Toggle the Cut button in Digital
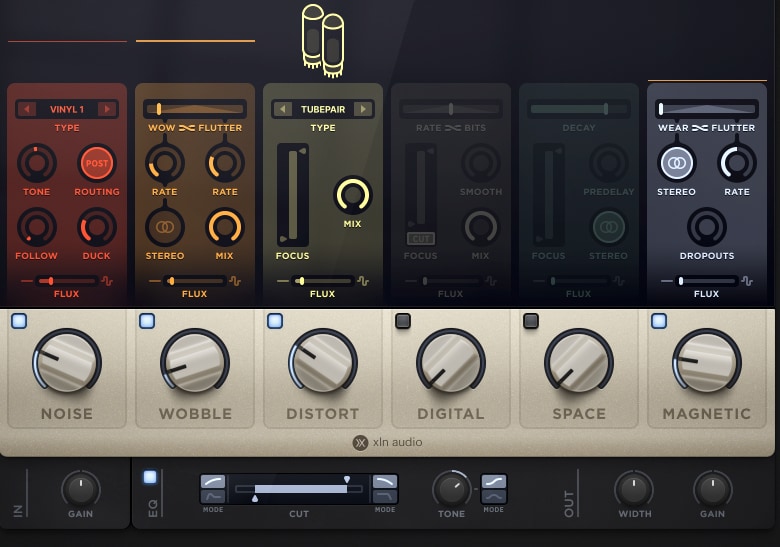 pos(421,239)
